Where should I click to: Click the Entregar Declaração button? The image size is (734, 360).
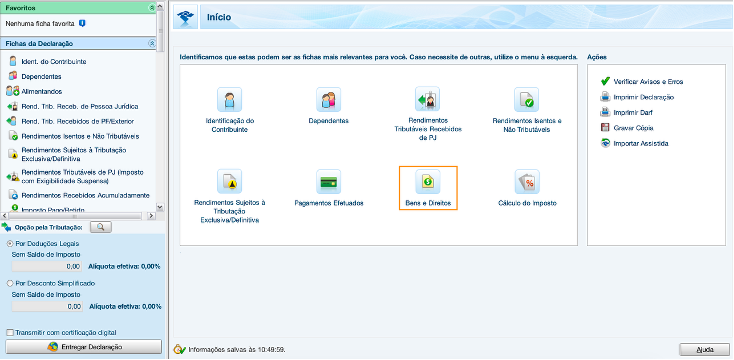(83, 347)
